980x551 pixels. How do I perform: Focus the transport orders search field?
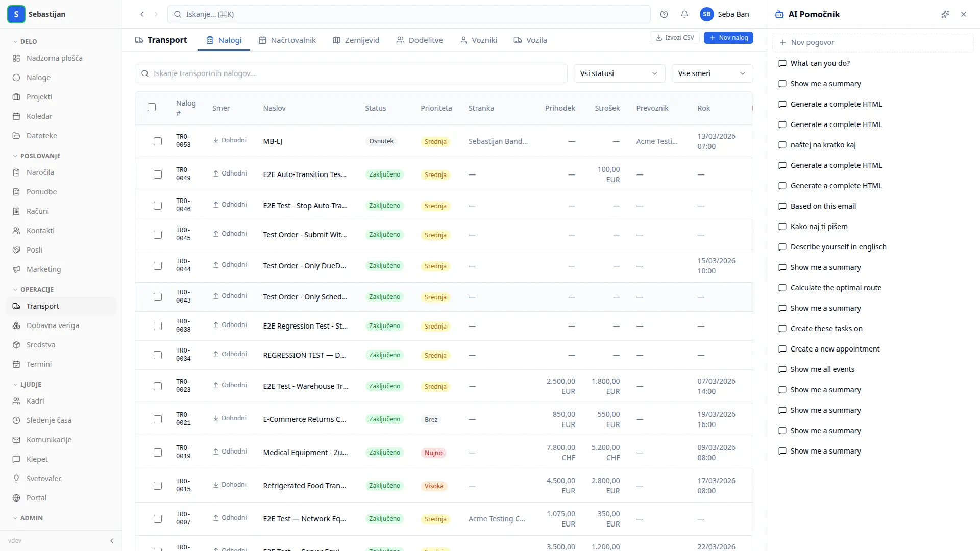click(351, 73)
